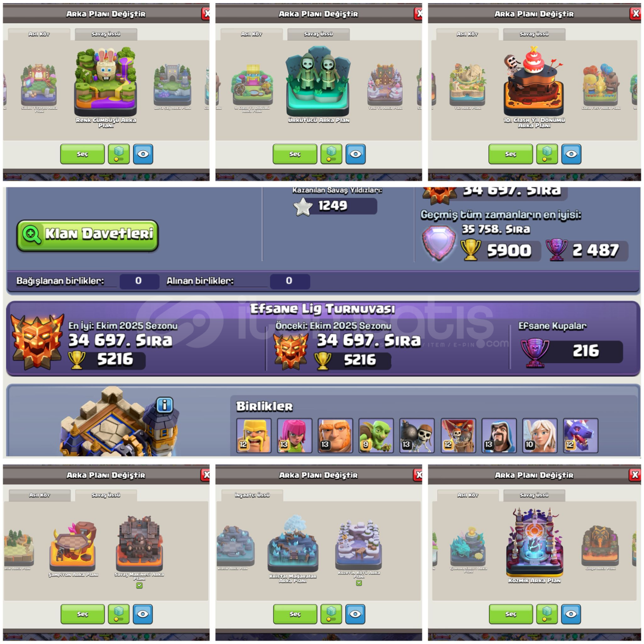Open the Klan Davetleri button
Screen dimensions: 644x644
tap(88, 236)
